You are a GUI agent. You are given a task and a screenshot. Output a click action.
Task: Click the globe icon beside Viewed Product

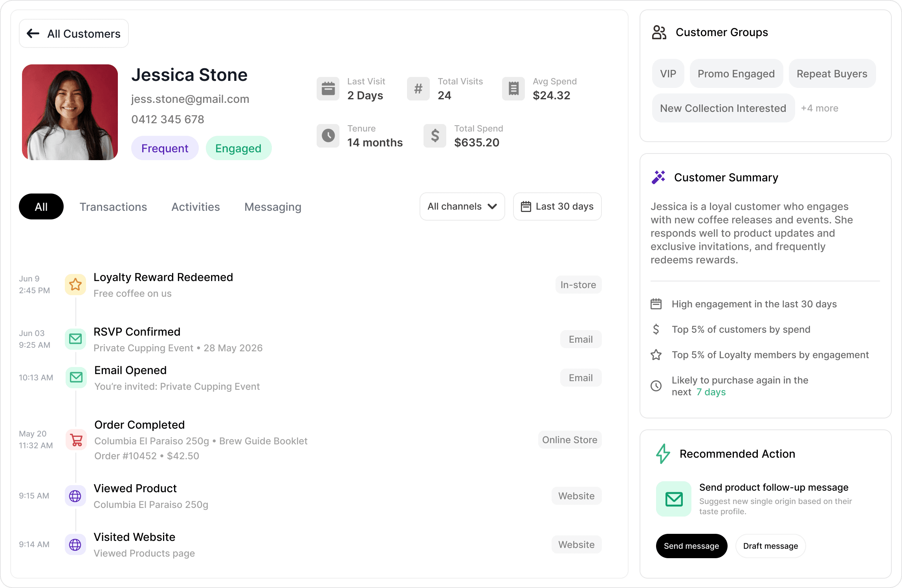75,496
